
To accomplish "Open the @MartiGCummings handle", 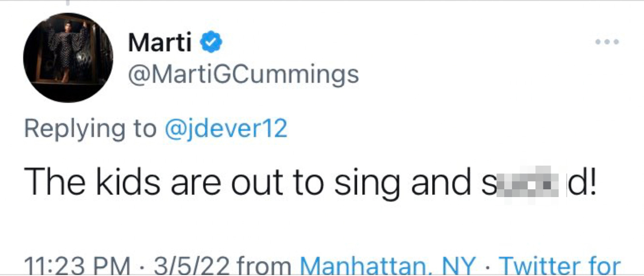I will 243,75.
